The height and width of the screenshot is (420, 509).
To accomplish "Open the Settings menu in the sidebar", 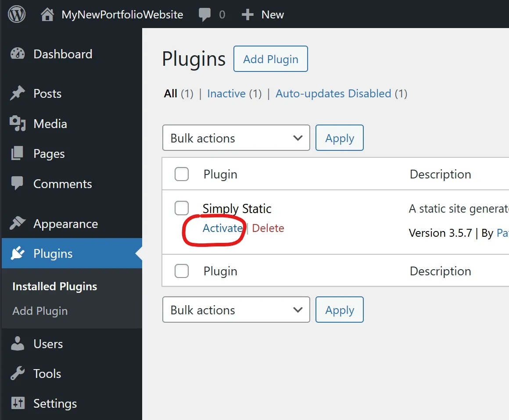I will tap(55, 403).
